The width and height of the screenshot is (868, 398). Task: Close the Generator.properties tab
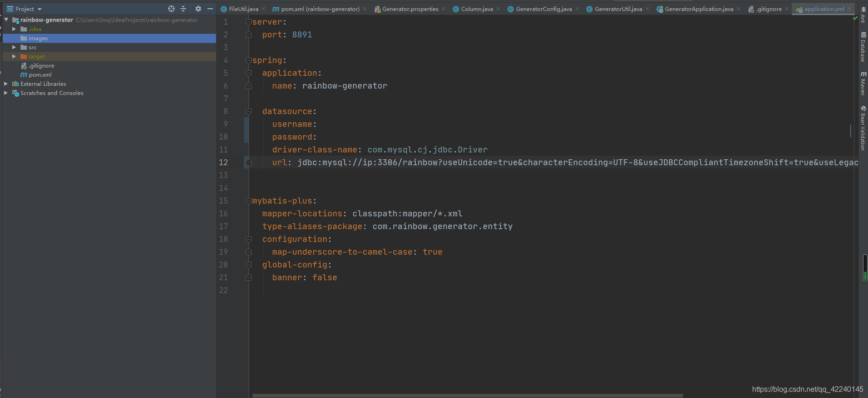pos(444,9)
